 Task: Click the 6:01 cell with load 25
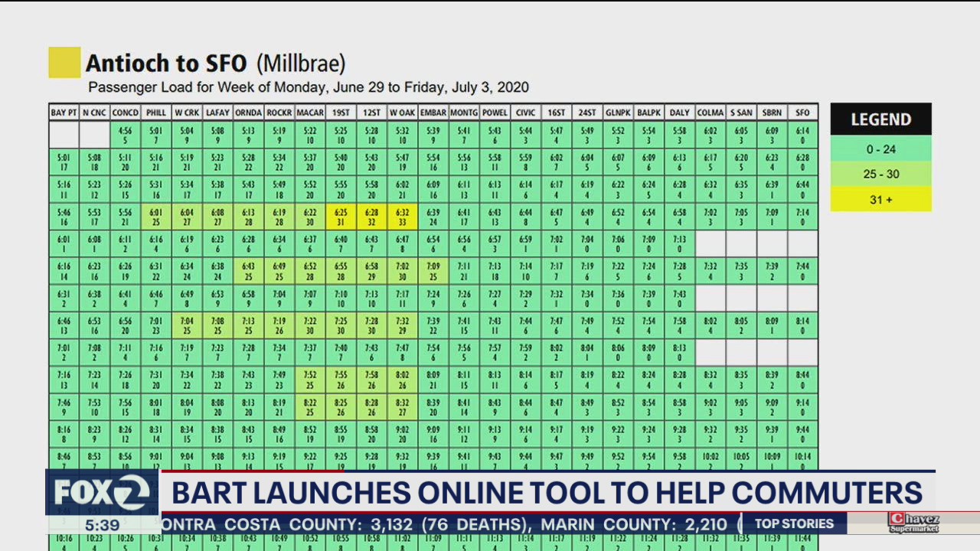tap(156, 217)
